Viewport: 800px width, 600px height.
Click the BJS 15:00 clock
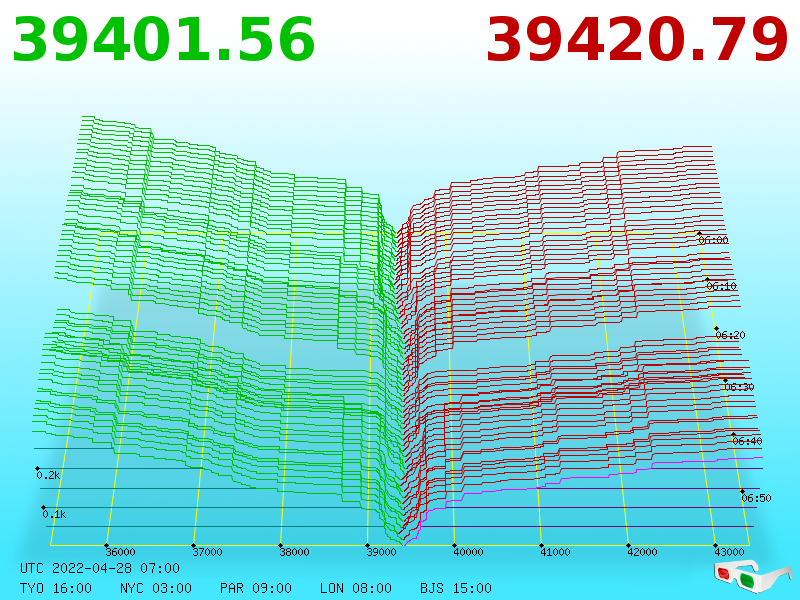point(456,588)
